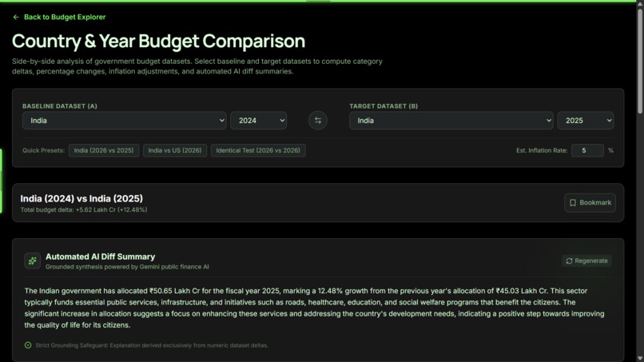The width and height of the screenshot is (644, 362).
Task: Apply the India vs US (2026) preset
Action: pyautogui.click(x=175, y=150)
